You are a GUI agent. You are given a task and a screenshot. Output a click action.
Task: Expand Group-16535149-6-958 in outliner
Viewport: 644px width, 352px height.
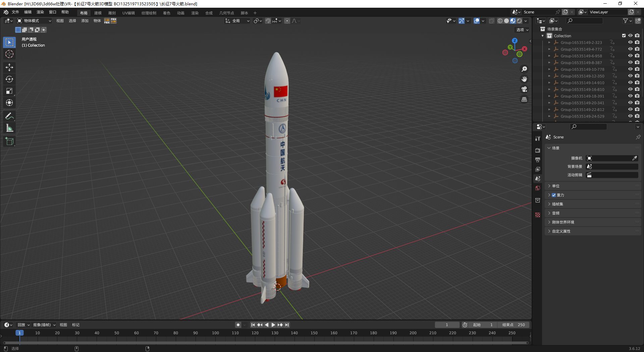[x=549, y=56]
